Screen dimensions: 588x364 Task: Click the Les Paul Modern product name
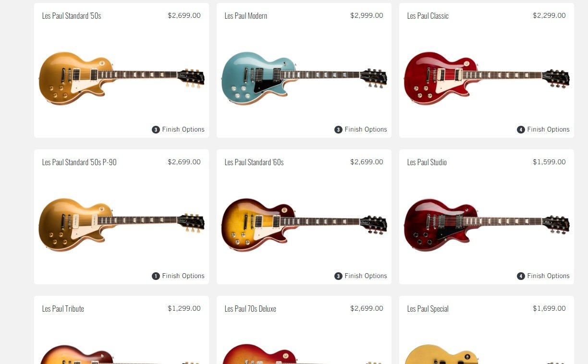[246, 16]
